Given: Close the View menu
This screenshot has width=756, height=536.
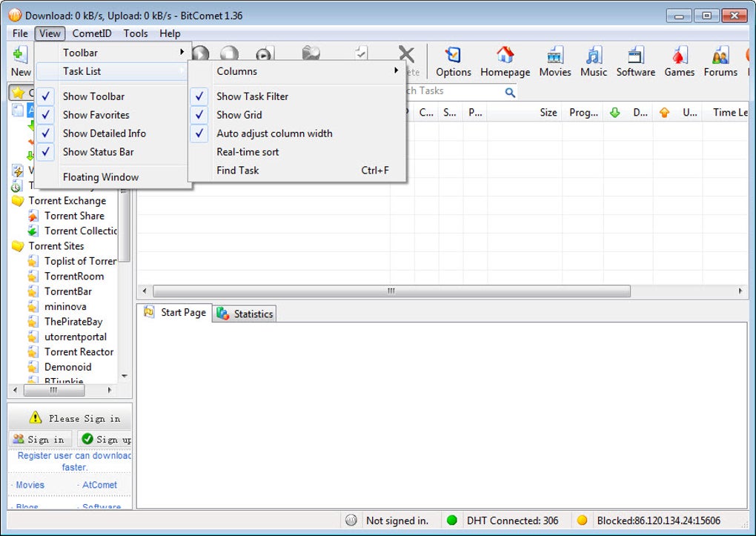Looking at the screenshot, I should coord(50,33).
